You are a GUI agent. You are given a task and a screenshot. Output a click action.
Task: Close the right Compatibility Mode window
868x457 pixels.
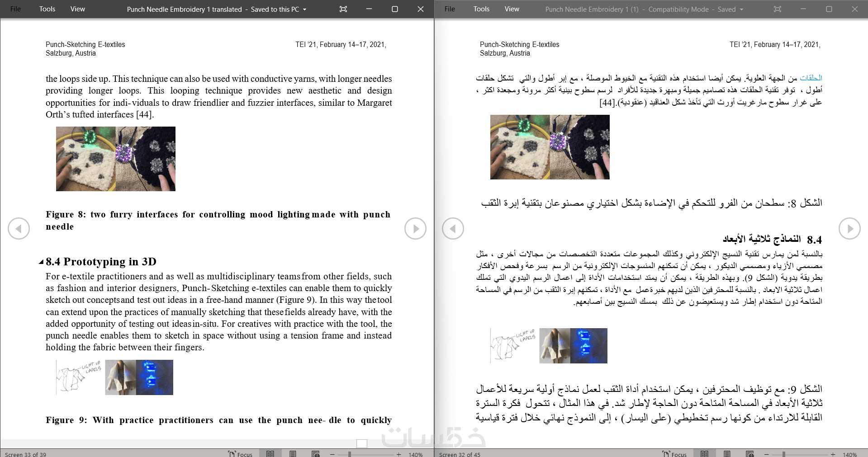855,9
